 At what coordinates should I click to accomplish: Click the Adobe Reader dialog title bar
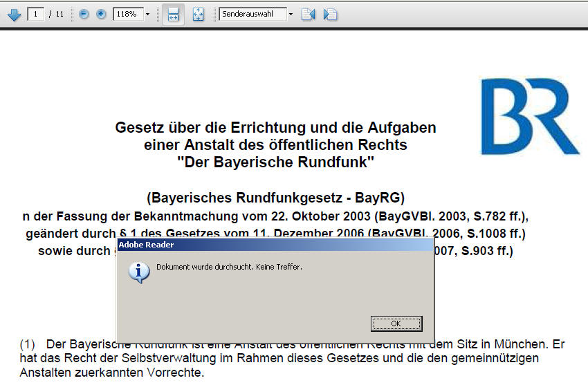[x=275, y=245]
